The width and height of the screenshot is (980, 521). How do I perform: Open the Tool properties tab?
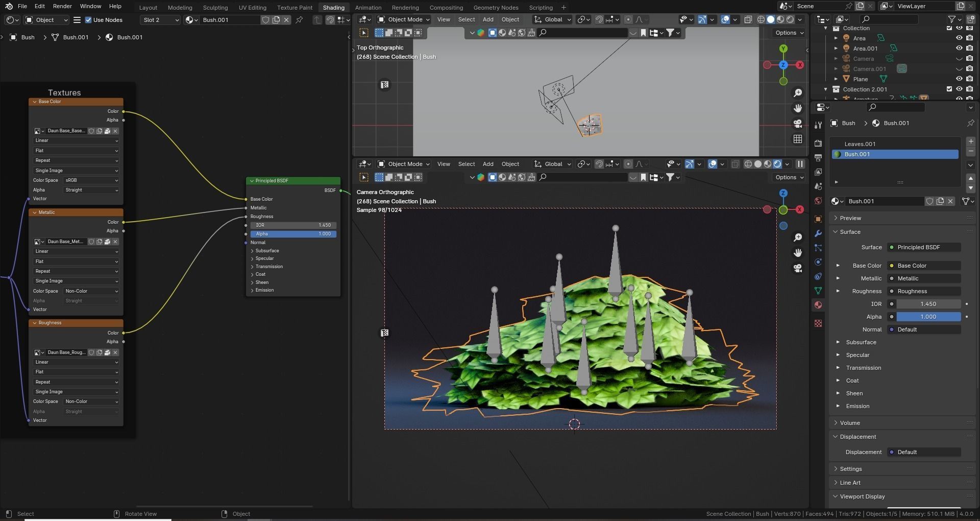pos(818,125)
